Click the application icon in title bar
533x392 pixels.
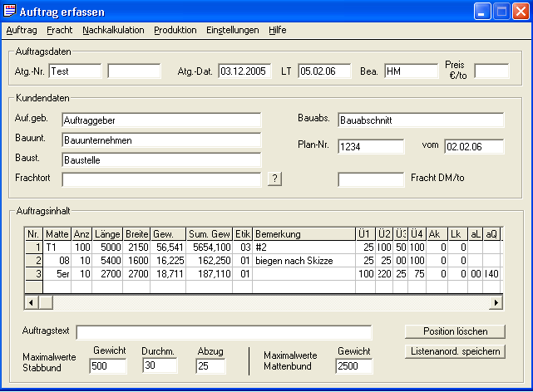click(x=12, y=11)
